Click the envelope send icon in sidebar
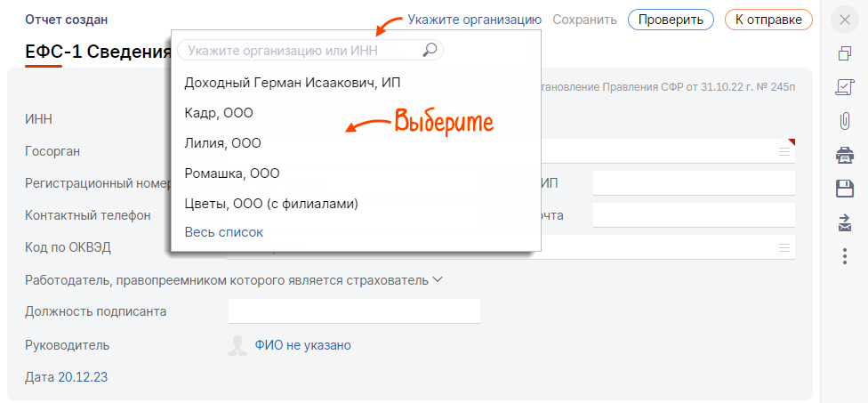Viewport: 868px width, 403px height. (x=845, y=223)
